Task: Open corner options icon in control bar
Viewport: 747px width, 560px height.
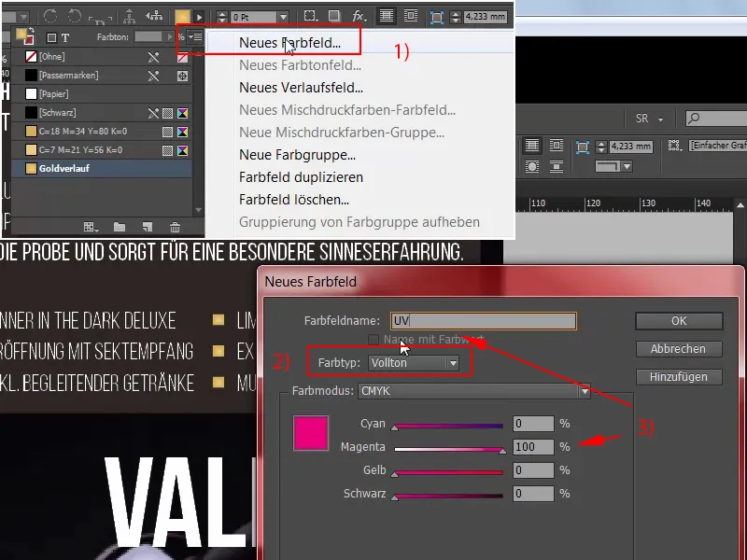Action: tap(311, 16)
